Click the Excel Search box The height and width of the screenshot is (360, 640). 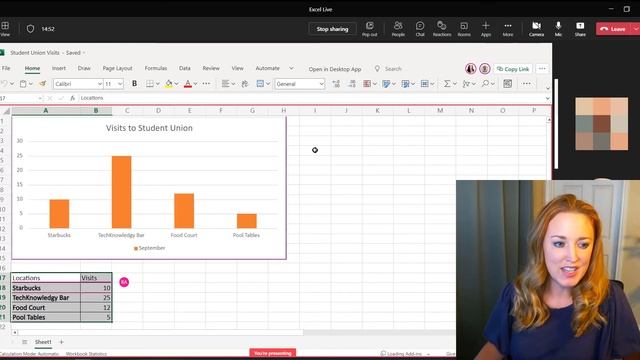(x=393, y=69)
